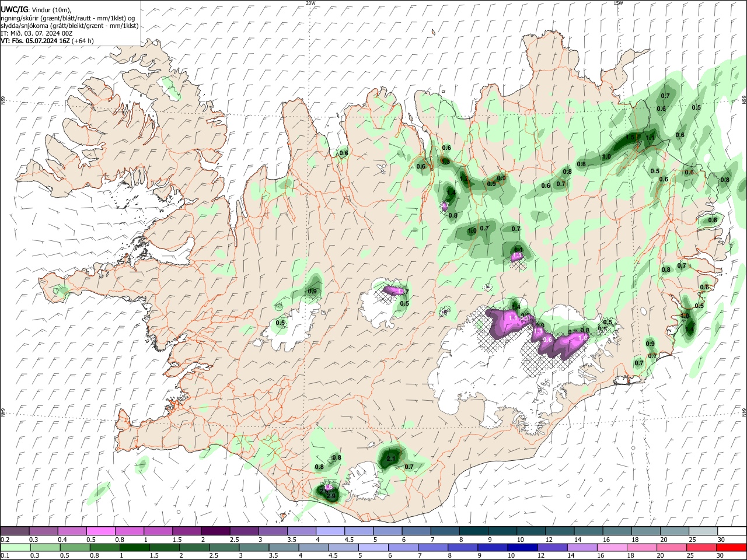747x560 pixels.
Task: Pick the snow legend swatch labeled 0.4
Action: pyautogui.click(x=72, y=531)
